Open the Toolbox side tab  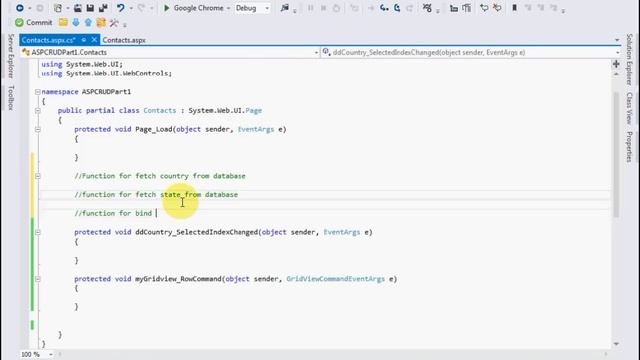(11, 98)
